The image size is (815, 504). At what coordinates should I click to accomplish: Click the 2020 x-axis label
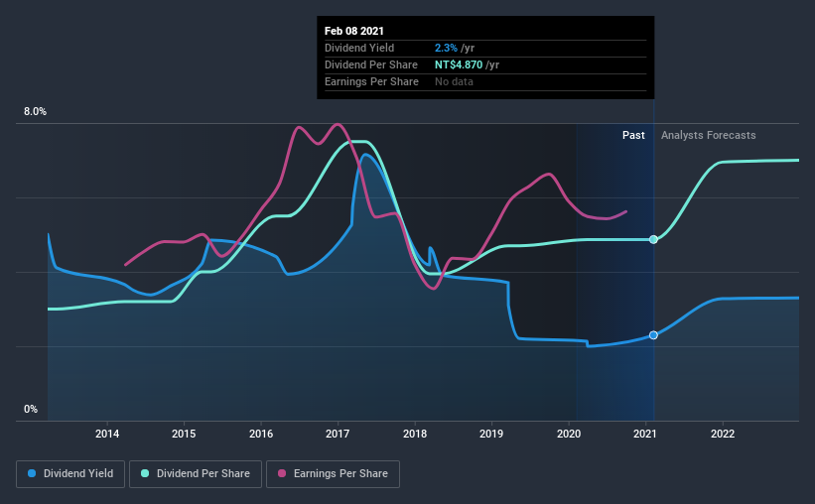click(x=569, y=434)
